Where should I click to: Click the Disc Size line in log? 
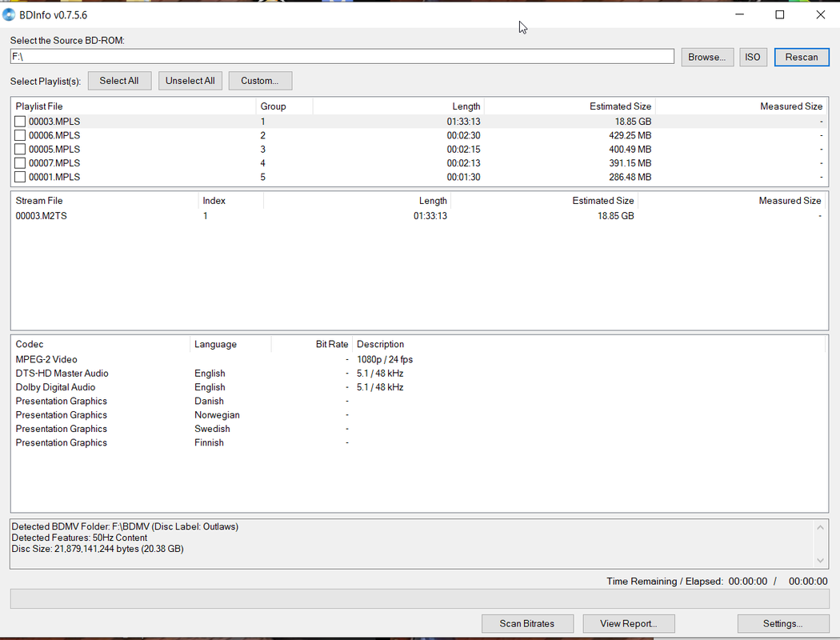click(98, 549)
